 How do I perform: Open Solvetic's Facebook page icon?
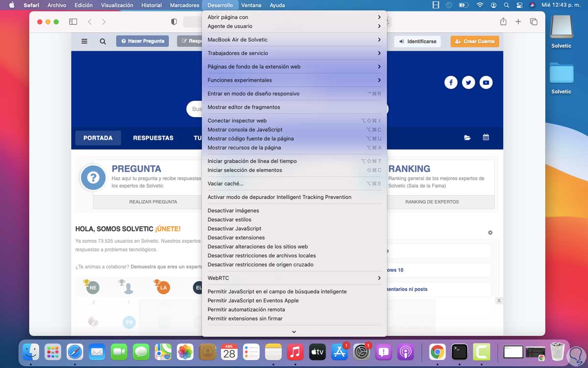point(451,82)
